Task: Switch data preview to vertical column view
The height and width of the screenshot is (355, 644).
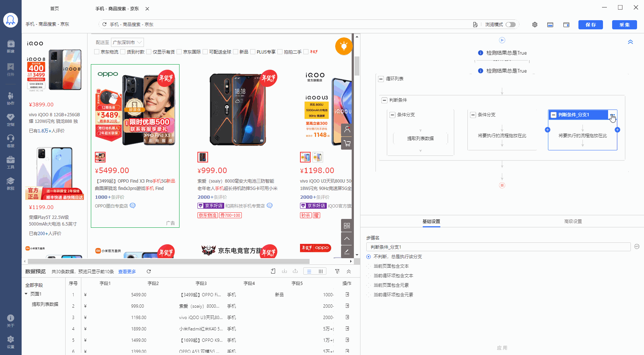Action: (x=321, y=271)
